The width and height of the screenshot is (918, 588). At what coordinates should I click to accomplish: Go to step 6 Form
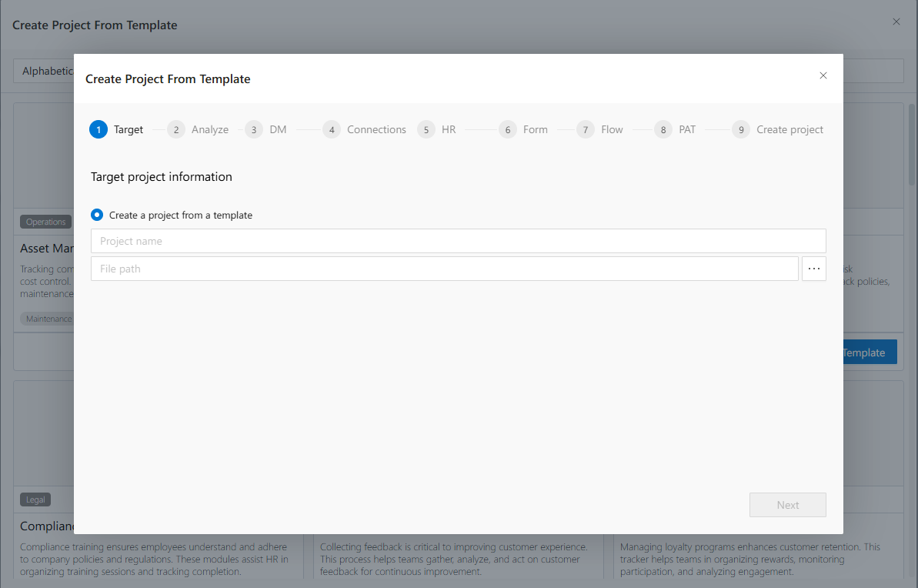click(523, 129)
